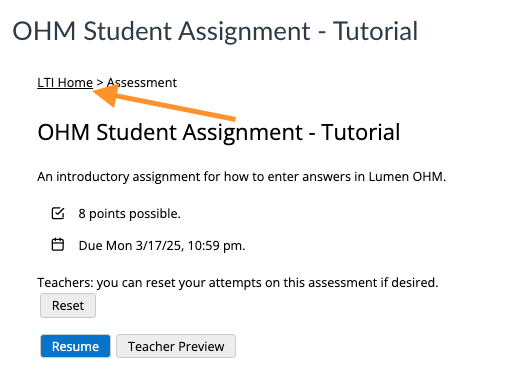Image resolution: width=508 pixels, height=373 pixels.
Task: Click the checkbox icon beside points possible
Action: pyautogui.click(x=58, y=213)
